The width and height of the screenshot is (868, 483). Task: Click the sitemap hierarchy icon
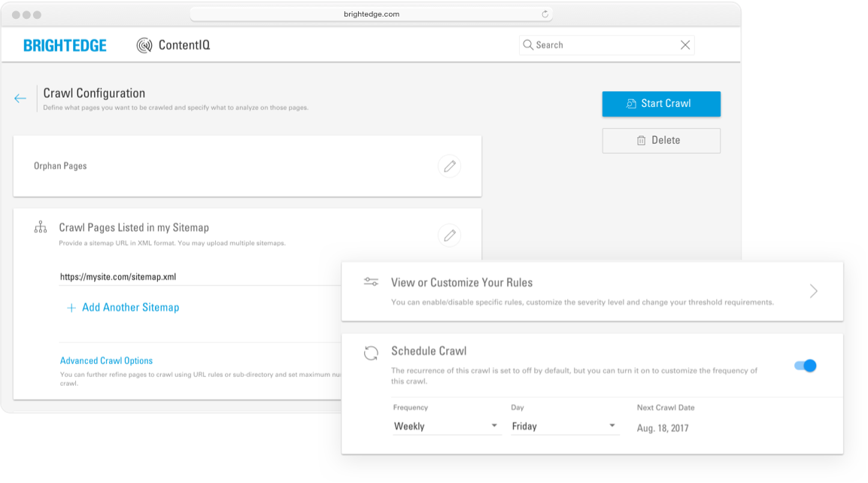tap(41, 227)
